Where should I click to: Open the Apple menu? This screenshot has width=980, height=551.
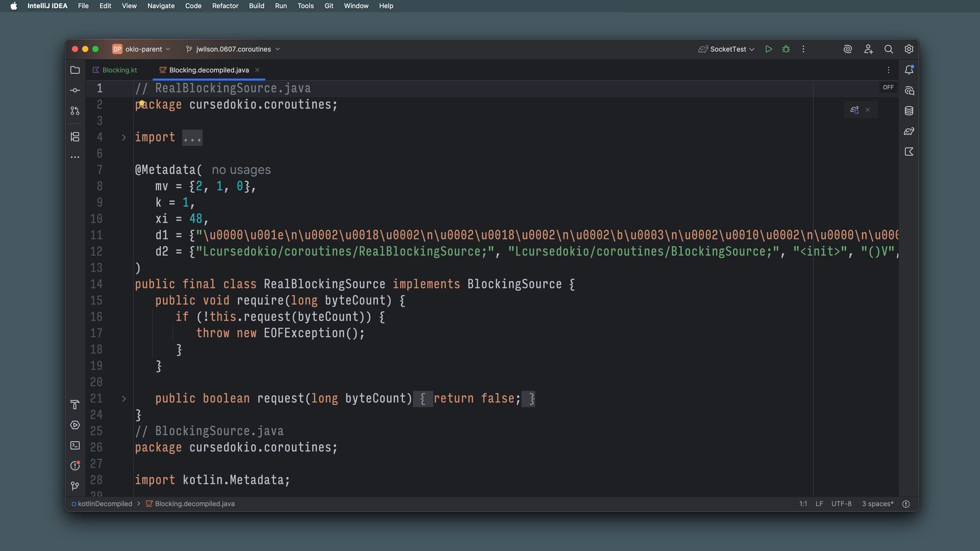tap(14, 6)
